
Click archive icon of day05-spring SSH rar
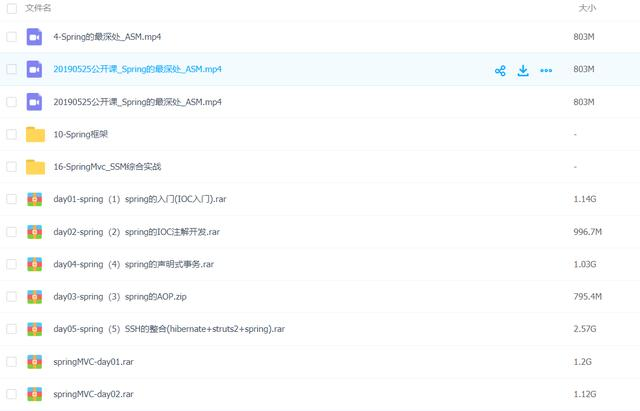click(x=35, y=329)
